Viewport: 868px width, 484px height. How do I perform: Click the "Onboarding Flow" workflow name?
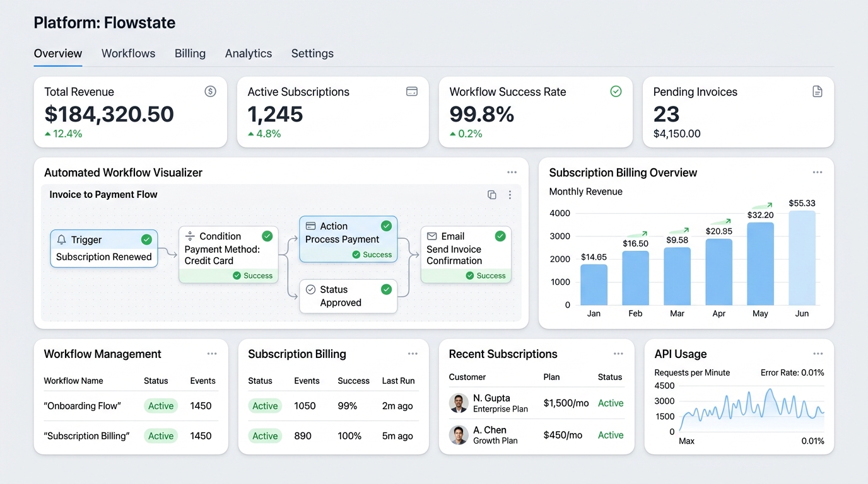[82, 406]
